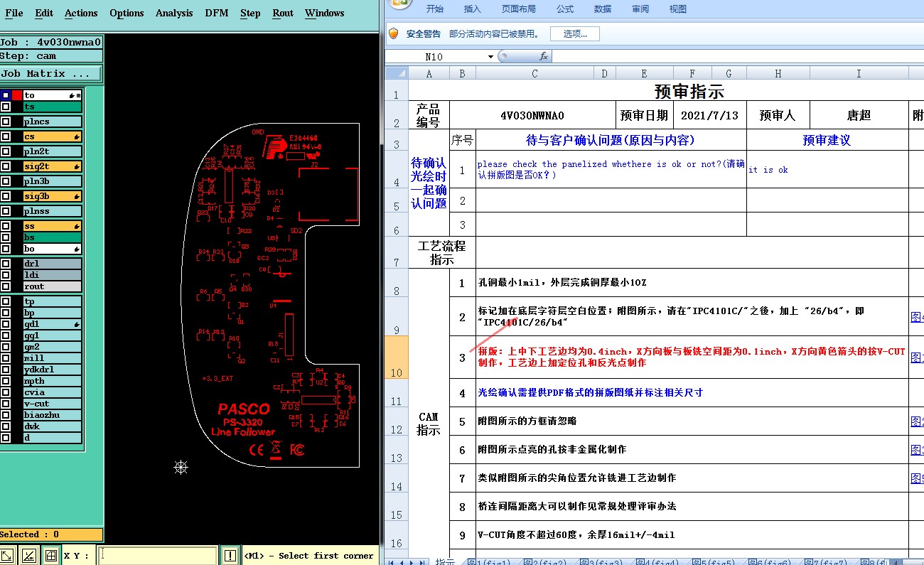924x565 pixels.
Task: Toggle the 'to' layer display checkbox
Action: click(6, 95)
